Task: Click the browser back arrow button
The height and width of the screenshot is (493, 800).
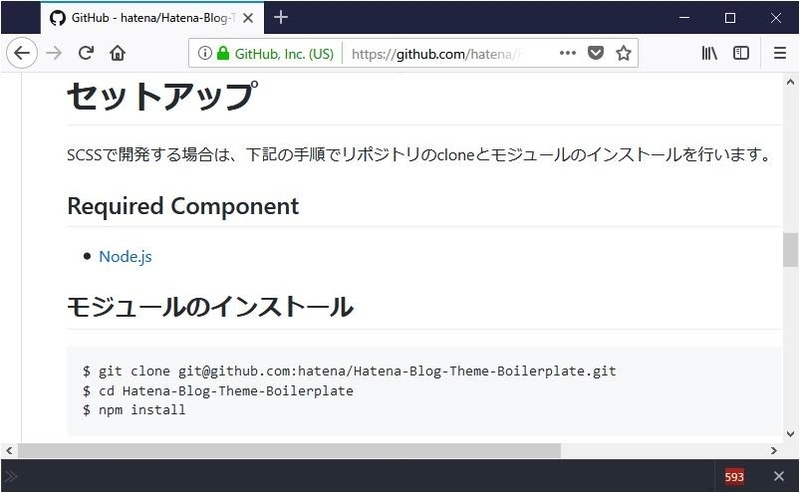Action: 22,54
